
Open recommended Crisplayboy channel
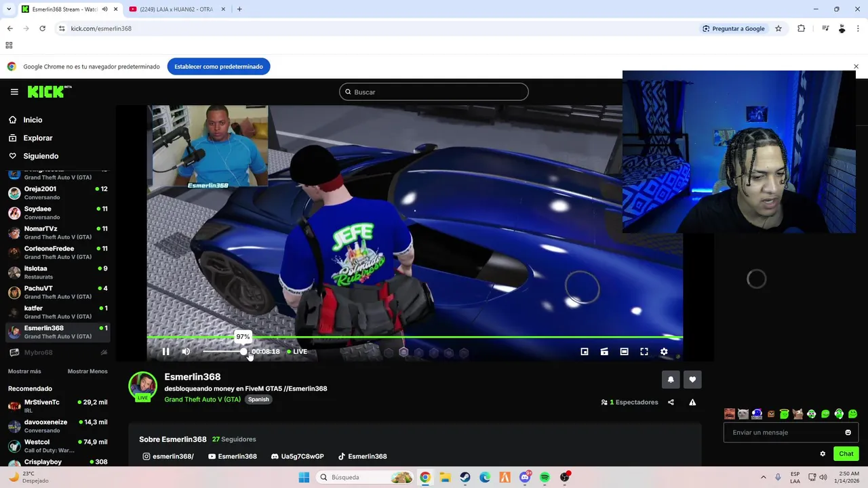point(58,462)
